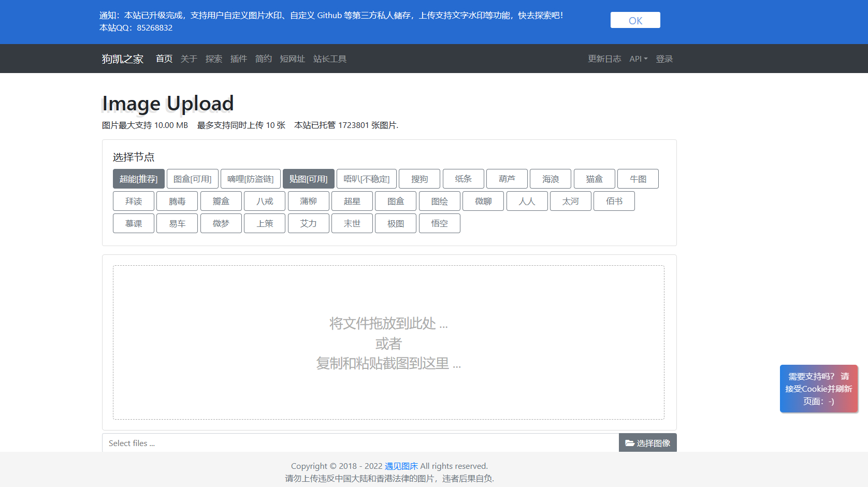Pick the 艾力 node button
The height and width of the screenshot is (487, 868).
308,223
